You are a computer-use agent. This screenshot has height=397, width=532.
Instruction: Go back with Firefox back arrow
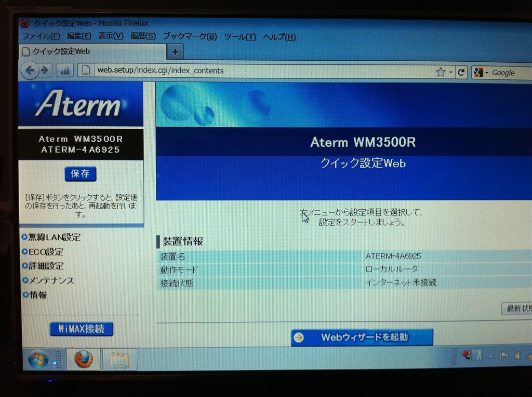[x=30, y=71]
